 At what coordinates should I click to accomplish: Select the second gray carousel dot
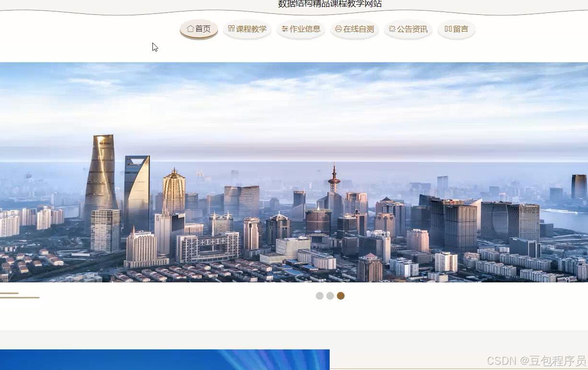tap(330, 296)
